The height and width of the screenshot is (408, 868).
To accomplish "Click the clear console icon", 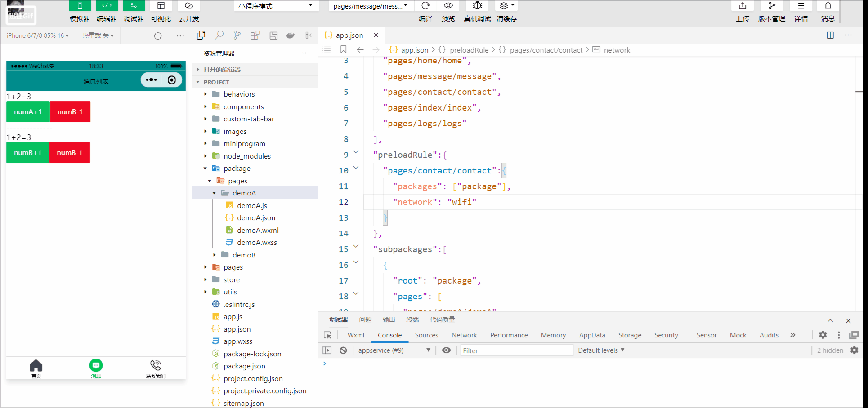I will tap(343, 350).
